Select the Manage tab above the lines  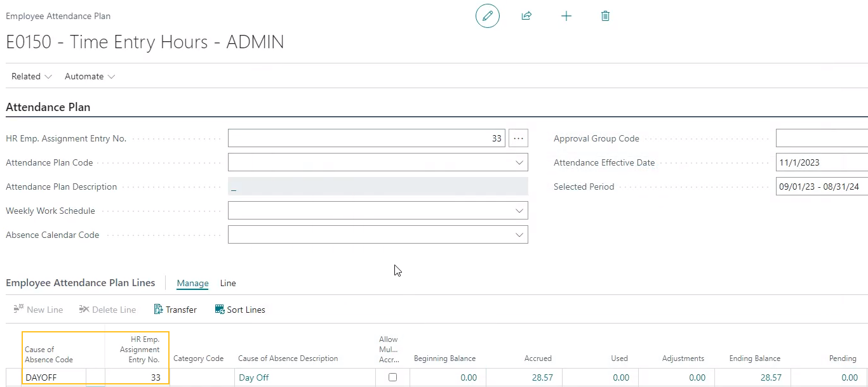pos(192,284)
